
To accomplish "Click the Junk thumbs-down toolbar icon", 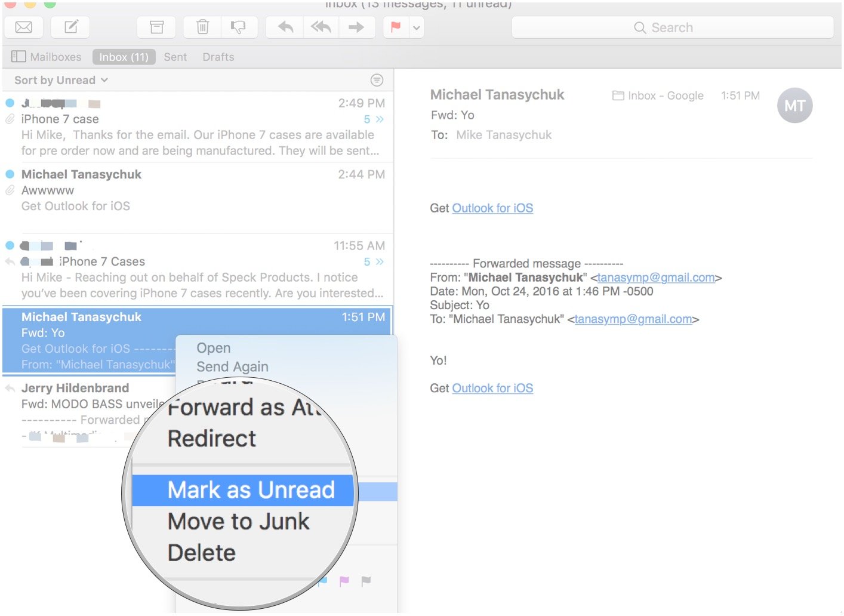I will point(239,27).
